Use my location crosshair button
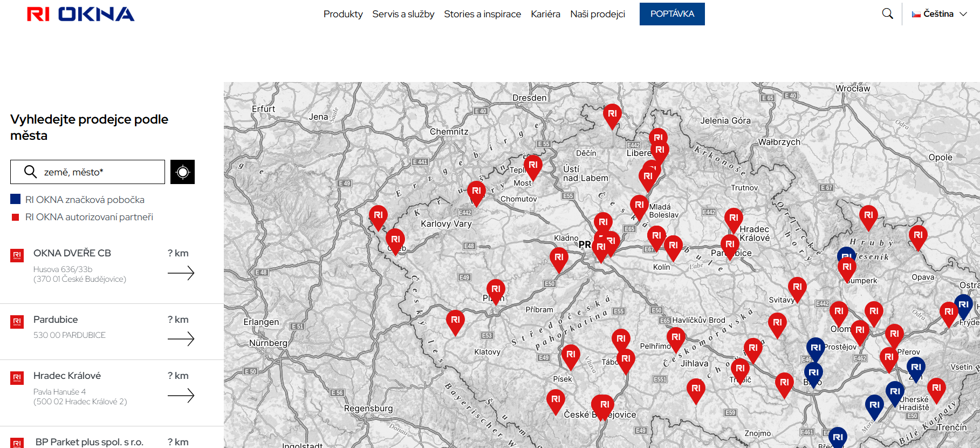This screenshot has width=980, height=448. click(x=182, y=172)
